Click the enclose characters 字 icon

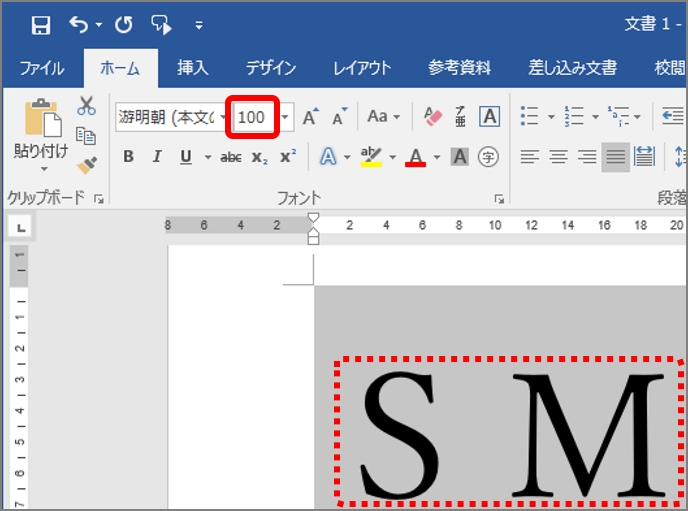pyautogui.click(x=488, y=157)
